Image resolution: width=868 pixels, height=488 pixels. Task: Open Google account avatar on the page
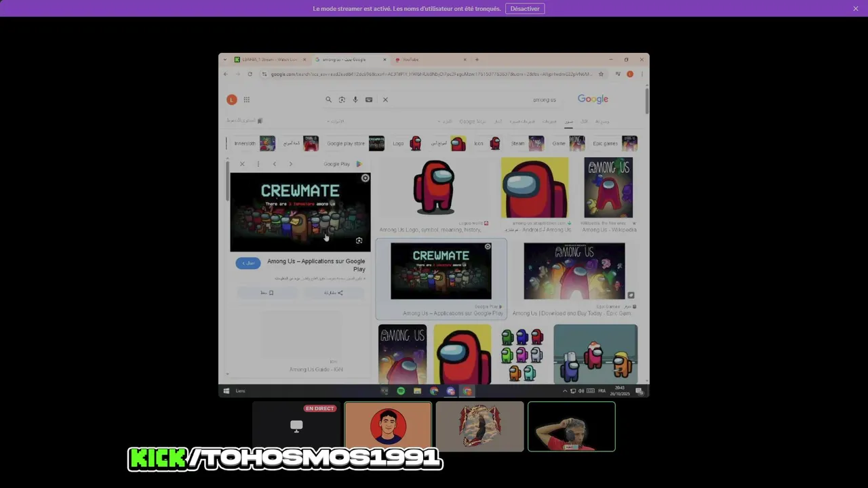(232, 100)
